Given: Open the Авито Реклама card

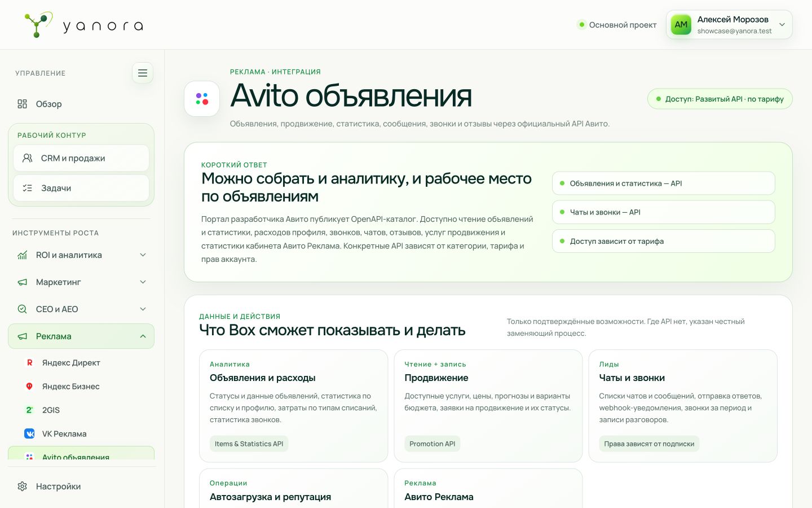Looking at the screenshot, I should [x=488, y=489].
